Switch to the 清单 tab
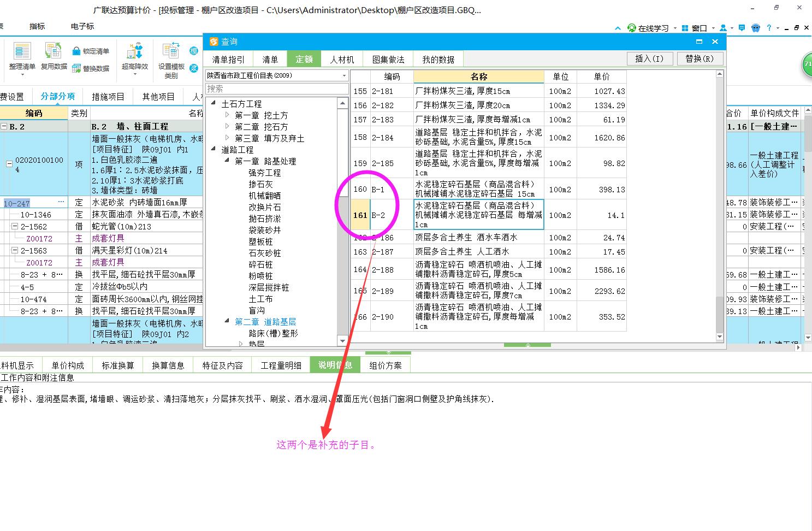This screenshot has height=531, width=812. point(270,60)
